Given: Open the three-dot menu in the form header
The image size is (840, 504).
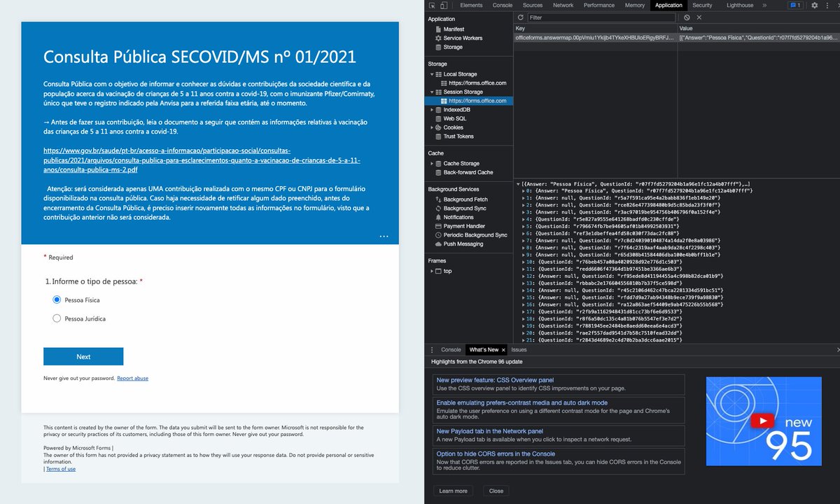Looking at the screenshot, I should click(384, 237).
